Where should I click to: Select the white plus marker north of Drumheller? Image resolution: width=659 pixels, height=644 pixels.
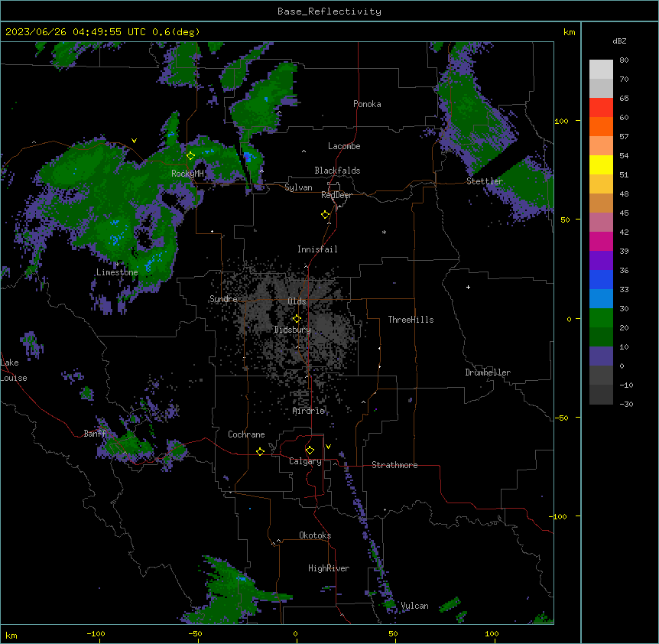point(468,287)
